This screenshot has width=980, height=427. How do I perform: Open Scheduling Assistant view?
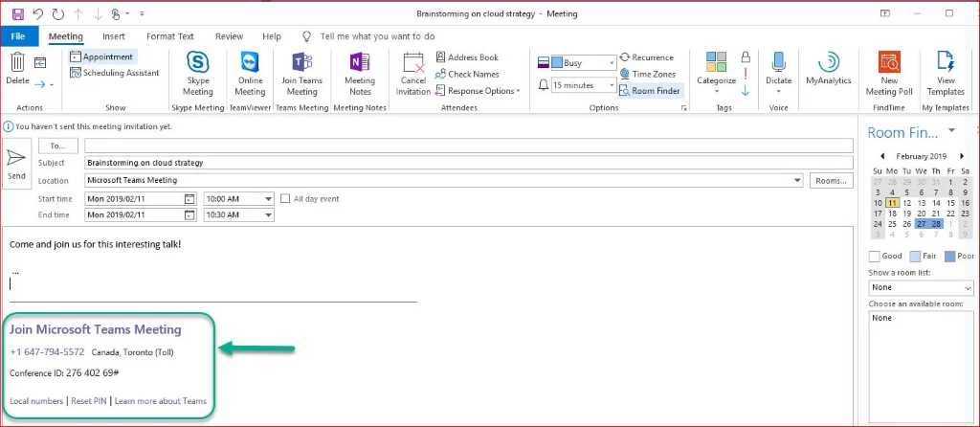115,73
